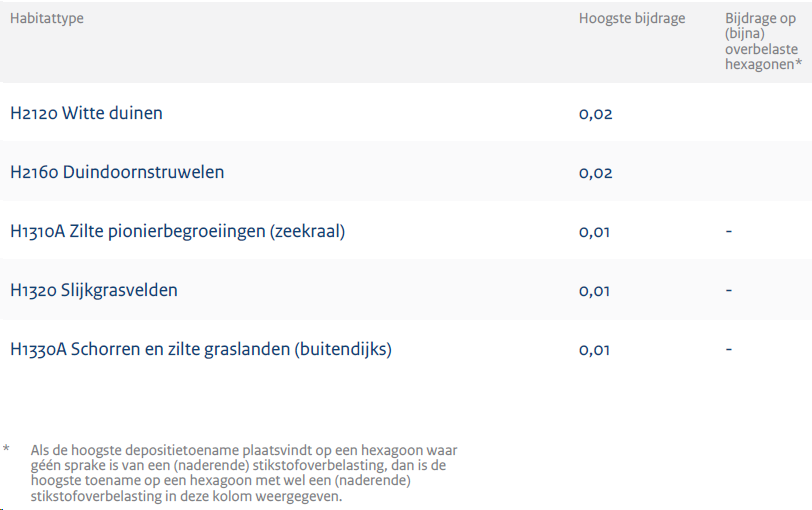Click the Bijdrage op overbelaste hexagonen header
Image resolution: width=812 pixels, height=510 pixels.
coord(763,41)
